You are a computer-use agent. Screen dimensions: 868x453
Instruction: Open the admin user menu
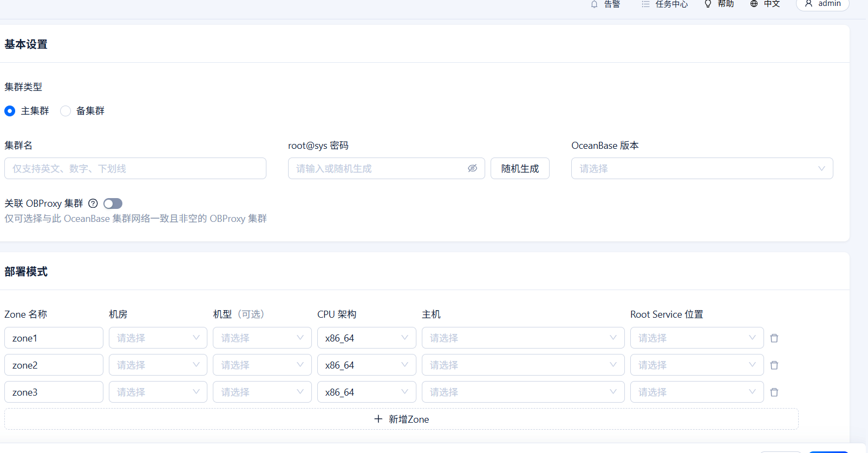coord(823,4)
